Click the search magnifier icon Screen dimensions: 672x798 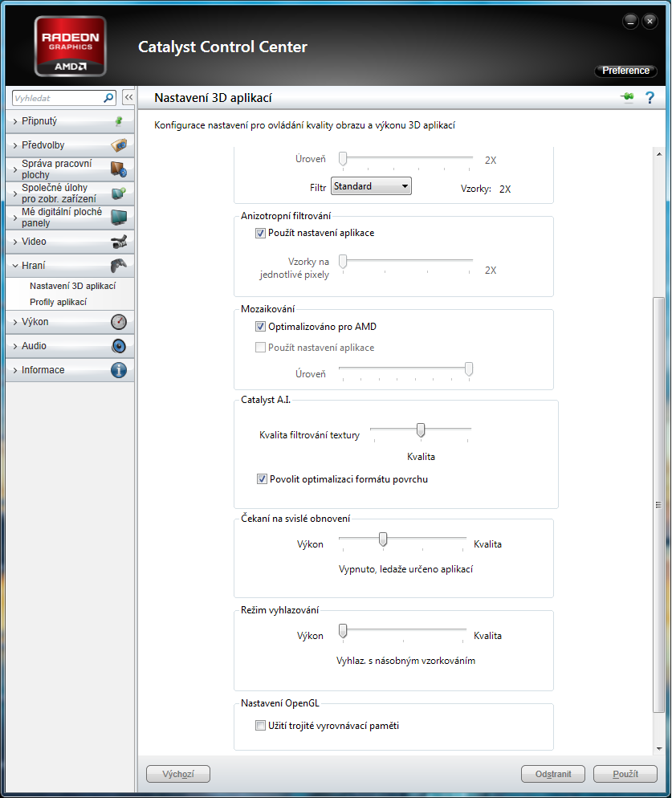(x=108, y=98)
